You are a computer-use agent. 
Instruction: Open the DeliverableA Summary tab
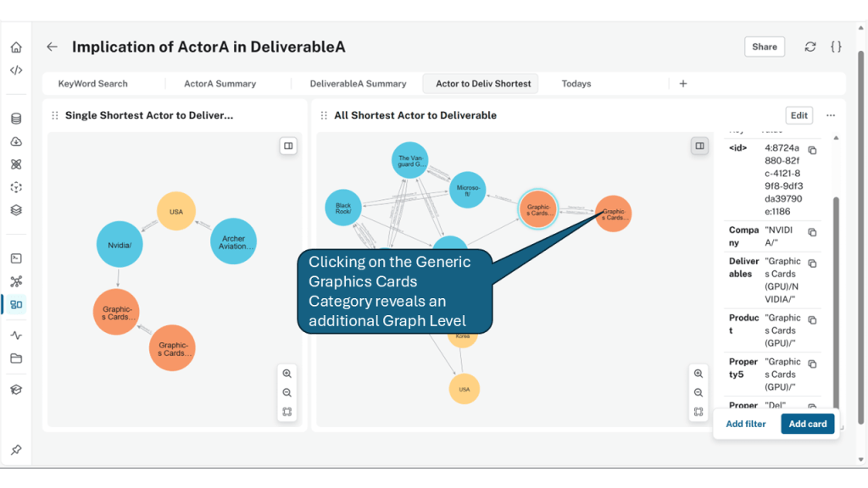(x=358, y=84)
